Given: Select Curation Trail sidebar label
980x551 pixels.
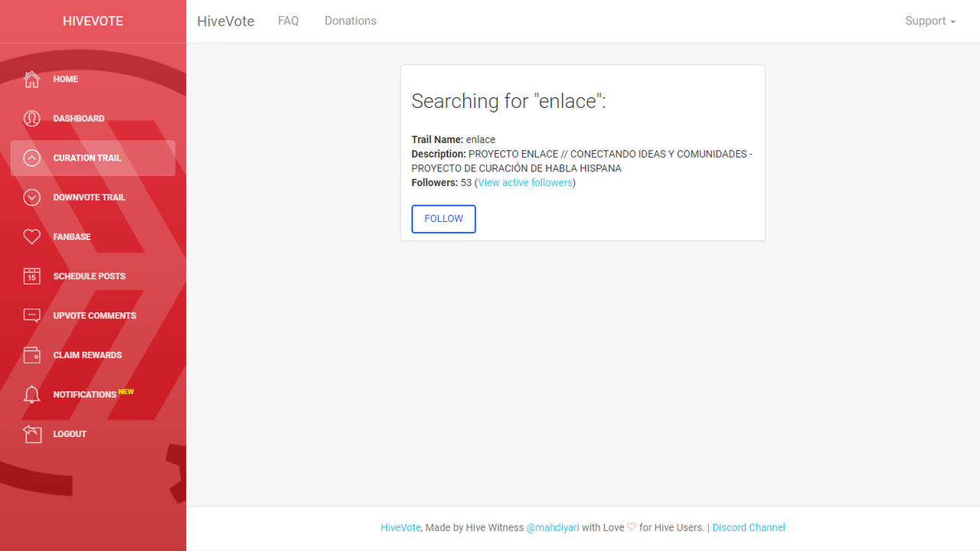Looking at the screenshot, I should pos(87,158).
